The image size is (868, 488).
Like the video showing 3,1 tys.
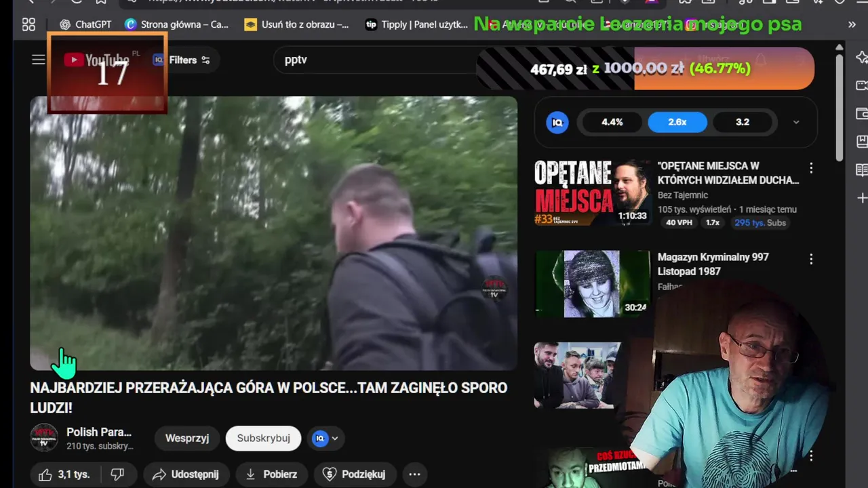64,474
